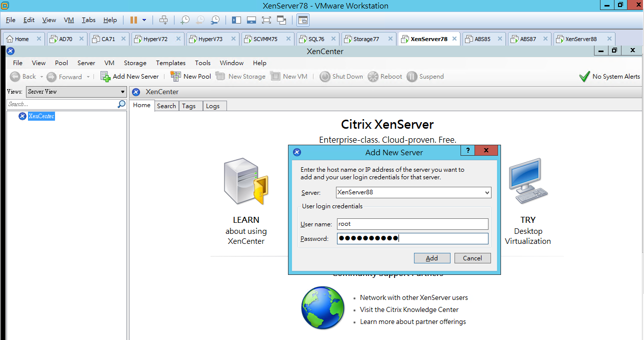Close the Add New Server dialog with X
The width and height of the screenshot is (644, 340).
pos(486,151)
